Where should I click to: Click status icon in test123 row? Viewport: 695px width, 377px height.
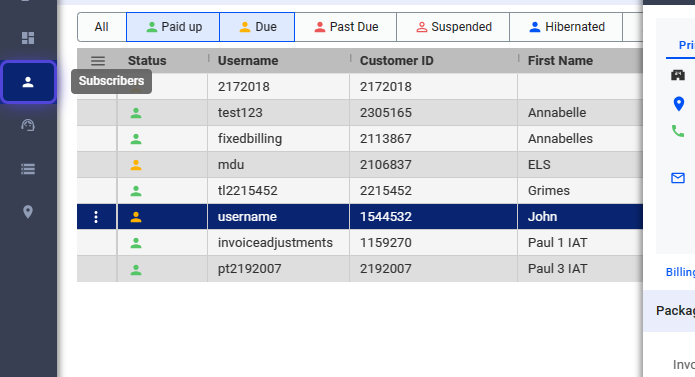pos(136,113)
